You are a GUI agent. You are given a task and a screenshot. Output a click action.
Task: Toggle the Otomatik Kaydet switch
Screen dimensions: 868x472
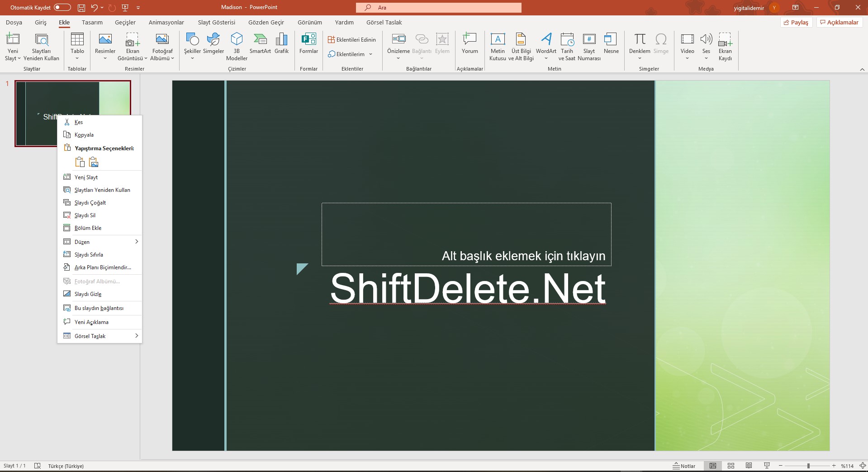[x=62, y=7]
